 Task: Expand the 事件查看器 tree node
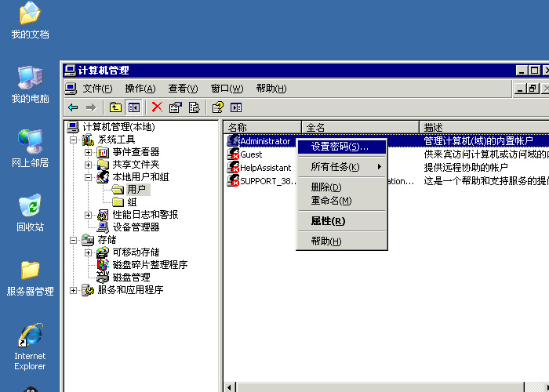coord(88,153)
